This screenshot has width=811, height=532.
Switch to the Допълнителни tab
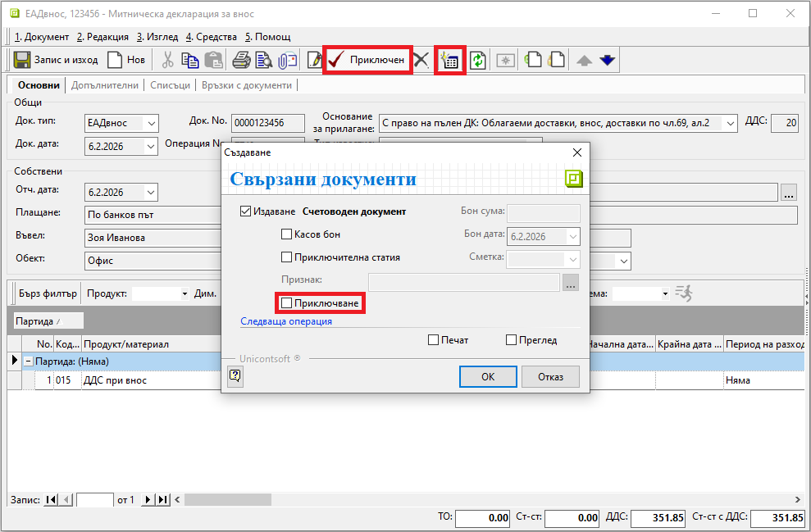(x=105, y=85)
